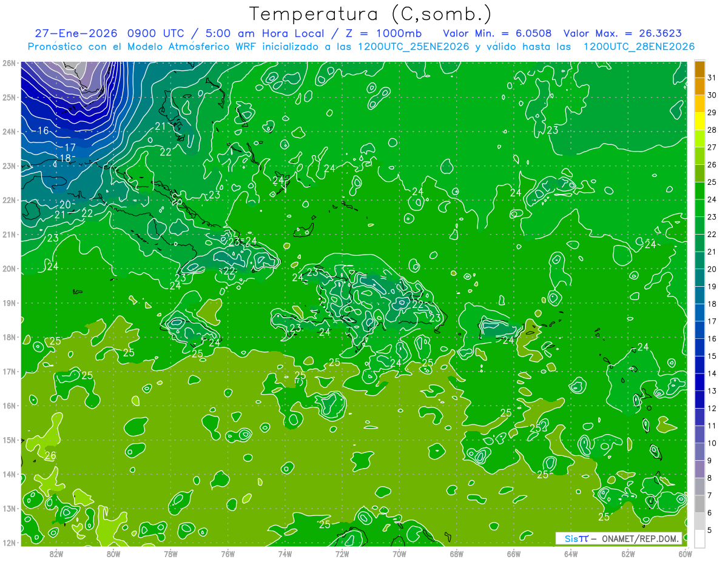The height and width of the screenshot is (562, 728).
Task: Click the "62W" longitude axis label
Action: (x=628, y=554)
